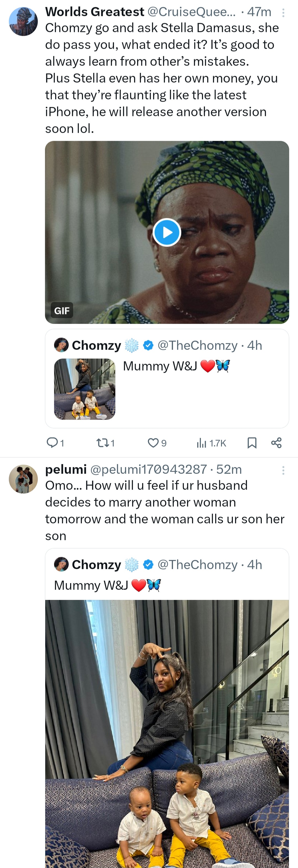The width and height of the screenshot is (298, 868).
Task: Like the Worlds Greatest tweet
Action: [153, 442]
